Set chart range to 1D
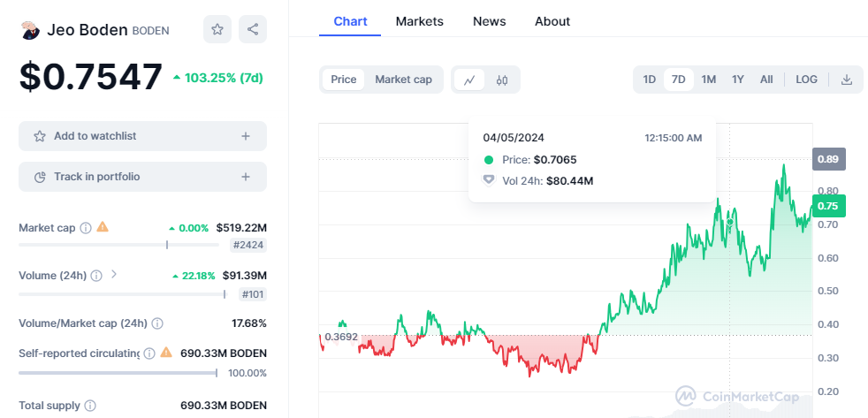 coord(650,80)
